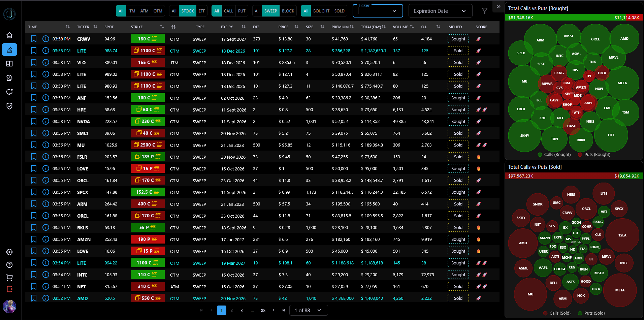Go to page 88
The width and height of the screenshot is (644, 320).
click(x=263, y=310)
